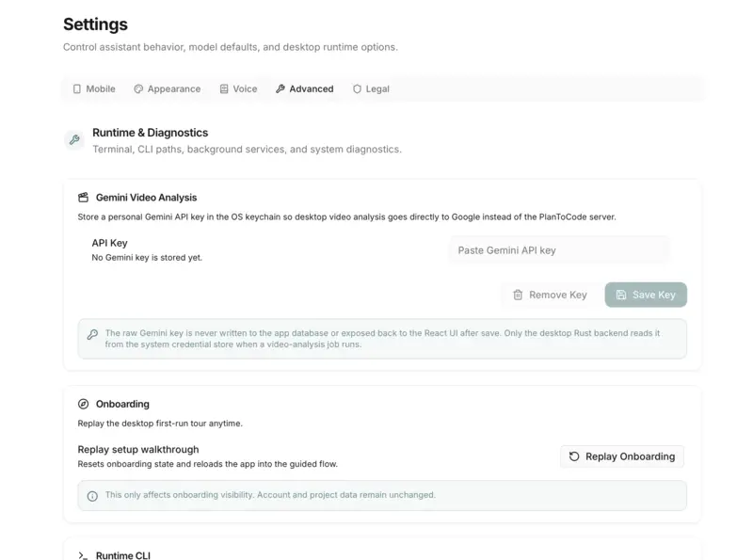This screenshot has width=753, height=560.
Task: Click the wrench icon in the green key notice
Action: click(x=92, y=334)
